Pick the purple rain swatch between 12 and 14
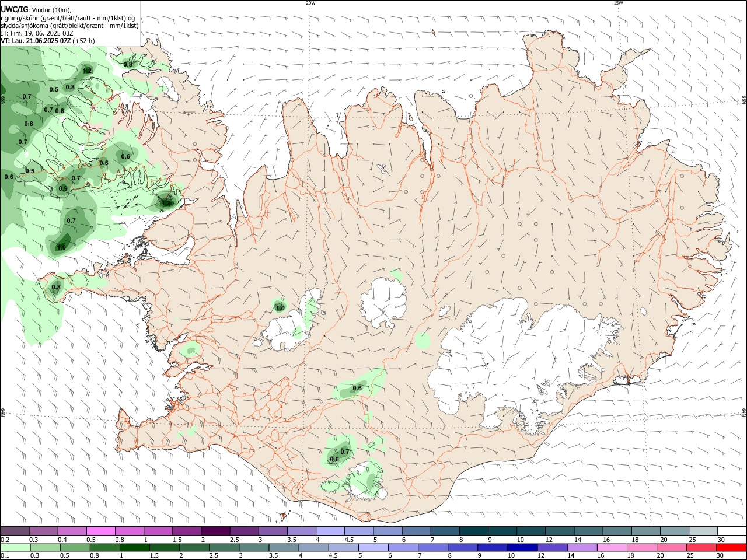Screen dimensions: 747x560 click(x=552, y=548)
